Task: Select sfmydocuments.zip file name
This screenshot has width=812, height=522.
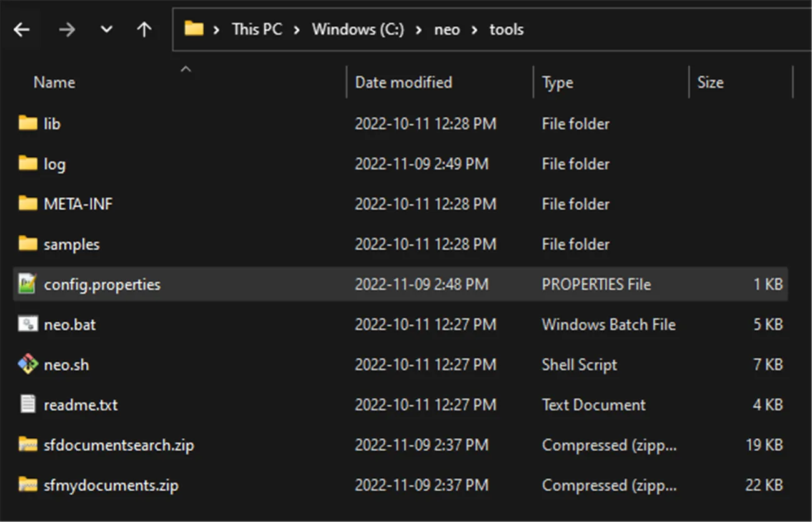Action: point(111,485)
